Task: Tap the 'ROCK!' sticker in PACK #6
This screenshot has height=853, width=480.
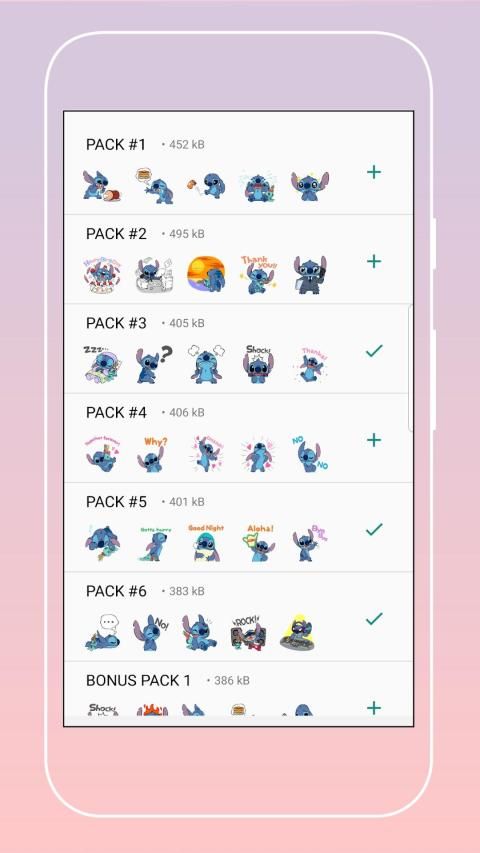Action: 248,633
